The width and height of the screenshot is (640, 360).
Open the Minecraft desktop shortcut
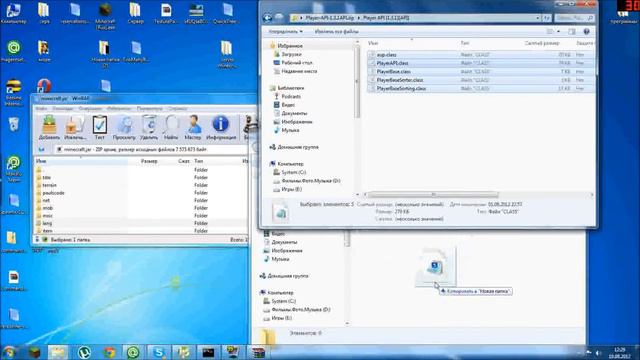105,16
